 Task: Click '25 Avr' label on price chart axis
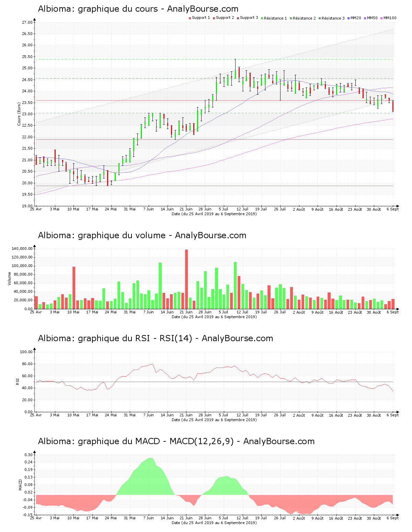tap(36, 209)
